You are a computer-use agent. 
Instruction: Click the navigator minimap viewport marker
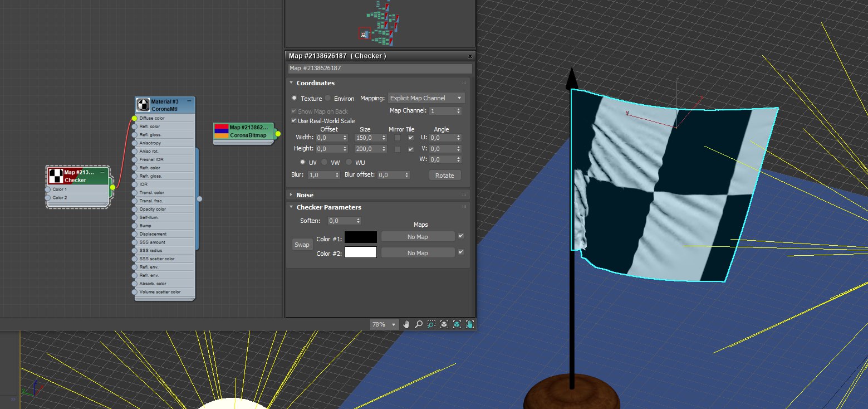coord(364,34)
